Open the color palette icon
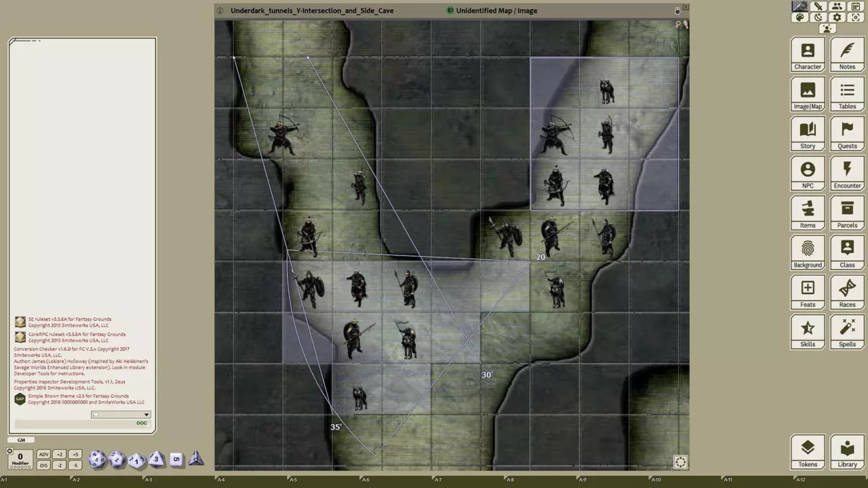This screenshot has width=868, height=488. coord(800,18)
